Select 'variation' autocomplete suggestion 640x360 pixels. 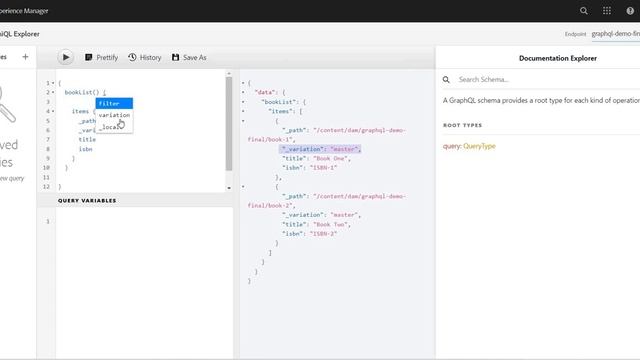point(114,115)
